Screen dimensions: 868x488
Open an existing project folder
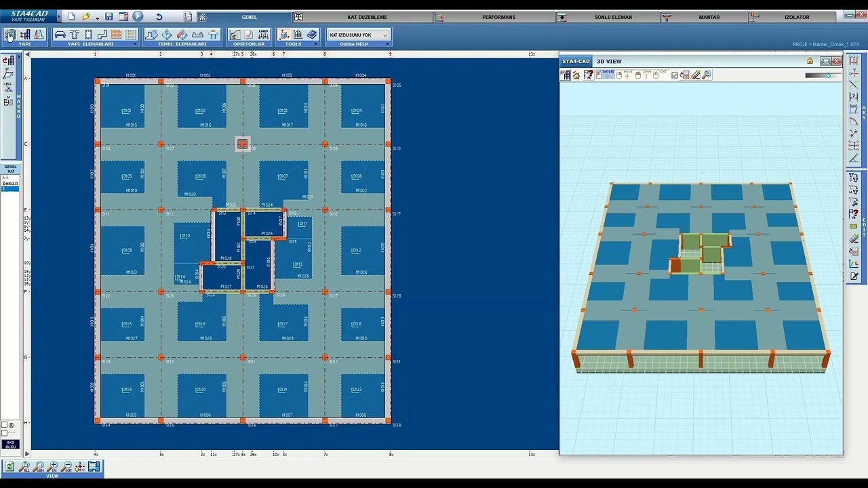[86, 16]
